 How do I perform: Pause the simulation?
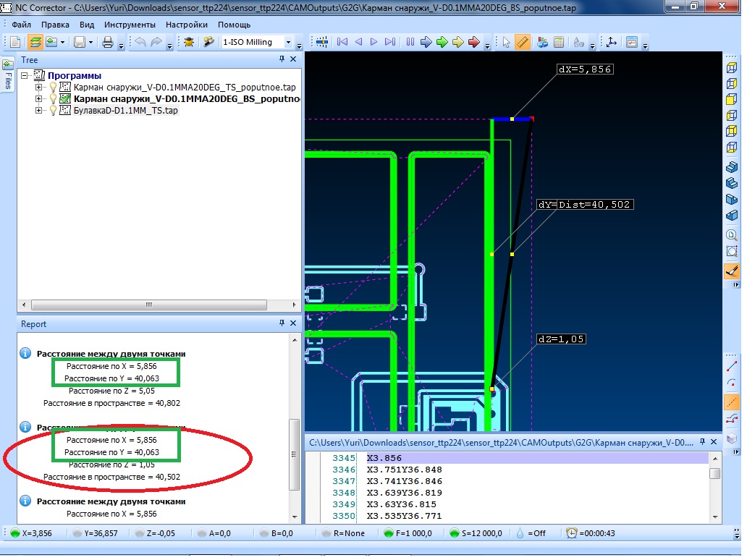pyautogui.click(x=410, y=43)
